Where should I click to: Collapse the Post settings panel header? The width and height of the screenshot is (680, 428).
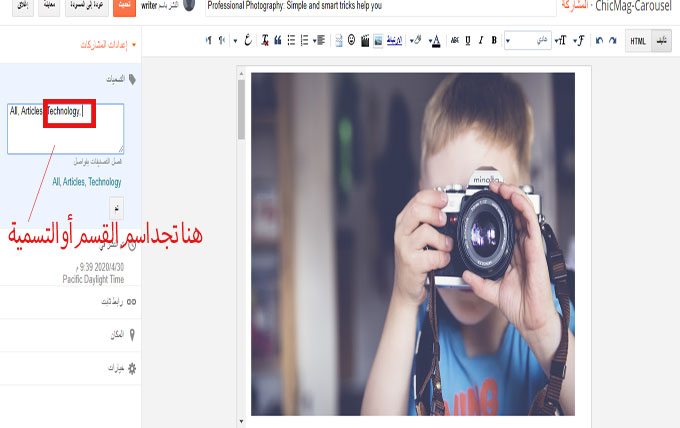[x=108, y=45]
